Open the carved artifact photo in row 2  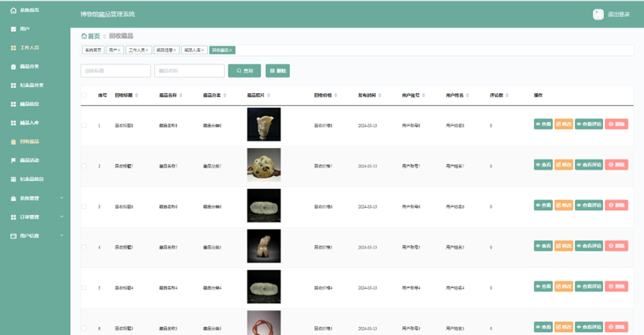[x=264, y=165]
